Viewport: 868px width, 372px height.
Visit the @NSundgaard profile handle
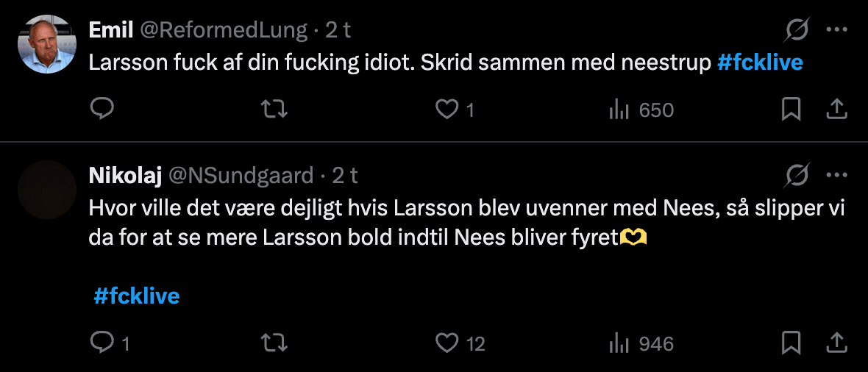(x=241, y=176)
